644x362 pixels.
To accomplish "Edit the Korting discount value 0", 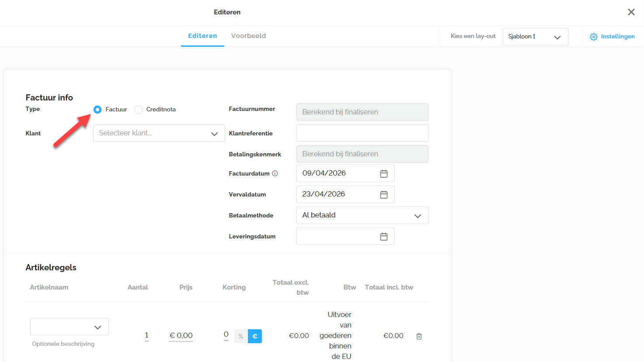I will point(226,334).
